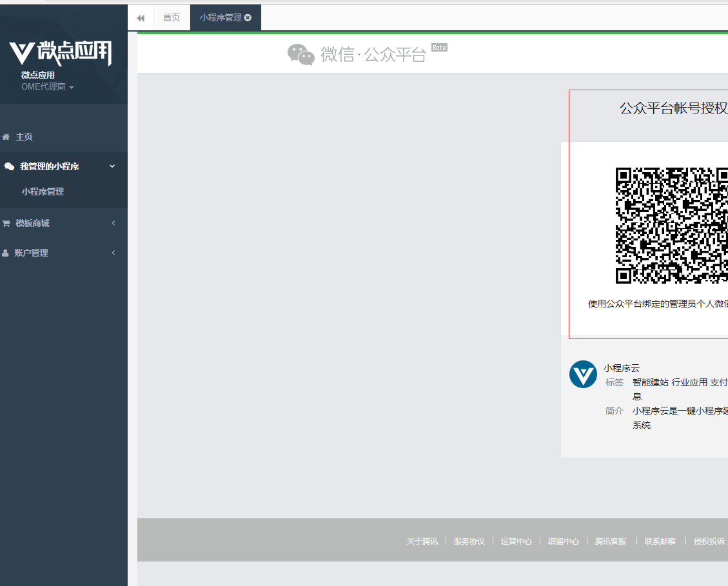
Task: Collapse the 我管理的小程序 menu chevron
Action: 112,166
